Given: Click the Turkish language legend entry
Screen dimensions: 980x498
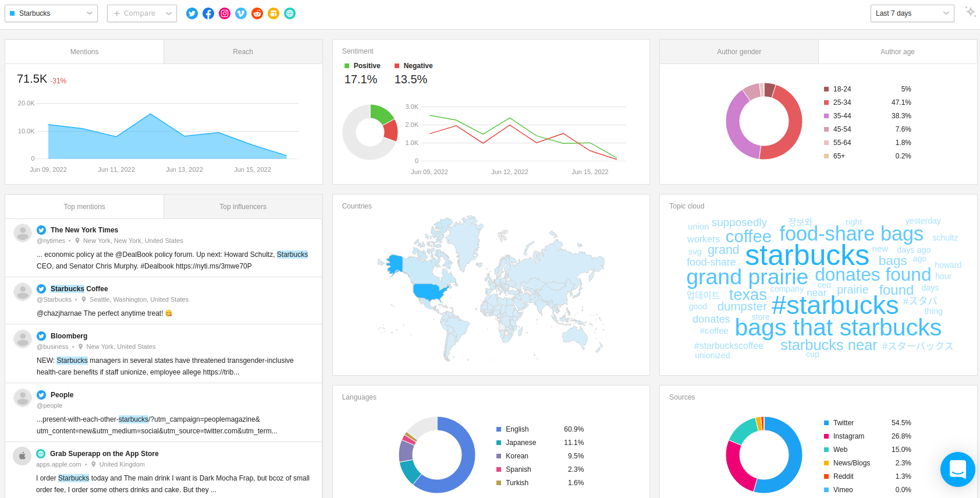Looking at the screenshot, I should [540, 483].
